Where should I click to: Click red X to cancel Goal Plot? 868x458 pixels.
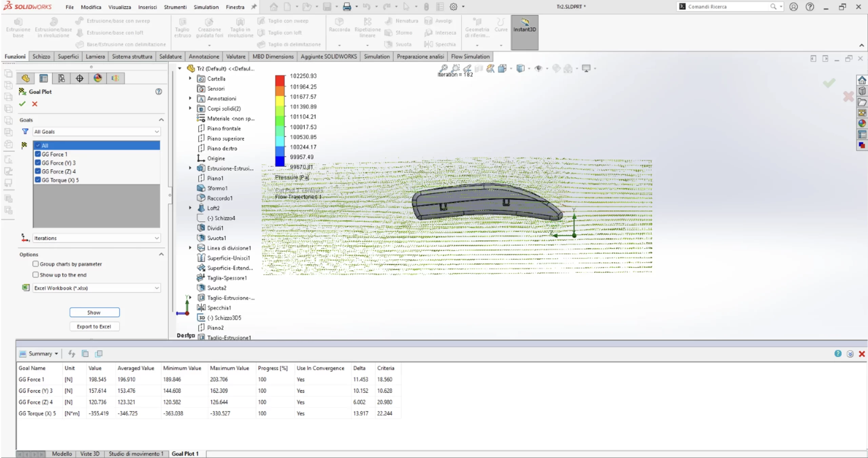35,104
